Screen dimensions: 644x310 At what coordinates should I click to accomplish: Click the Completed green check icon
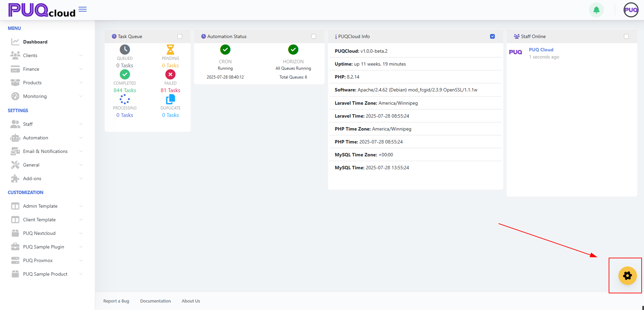125,74
